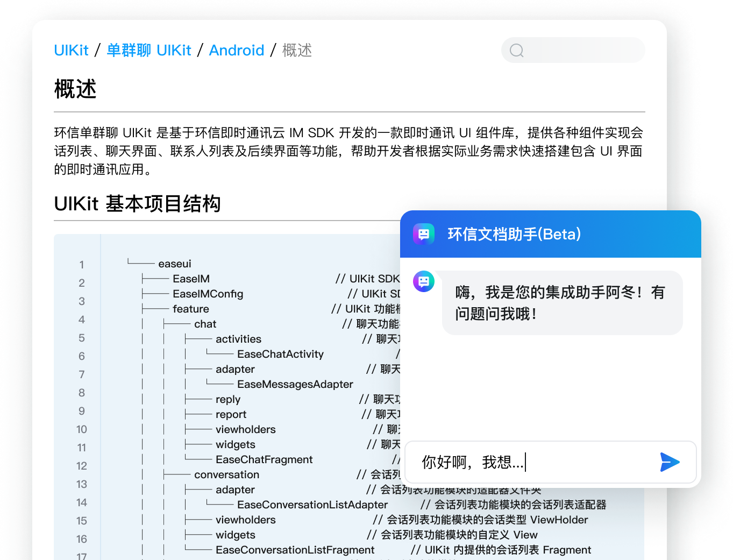
Task: Click the 概述 page heading
Action: 75,89
